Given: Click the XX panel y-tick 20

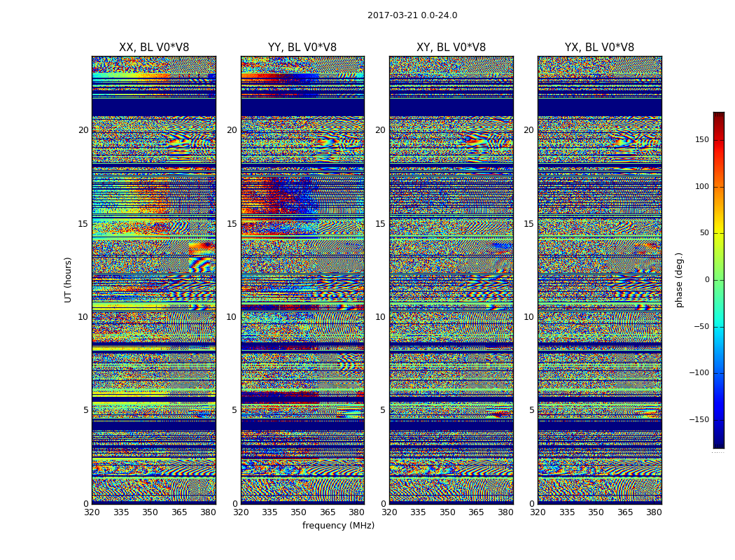Looking at the screenshot, I should (x=83, y=129).
